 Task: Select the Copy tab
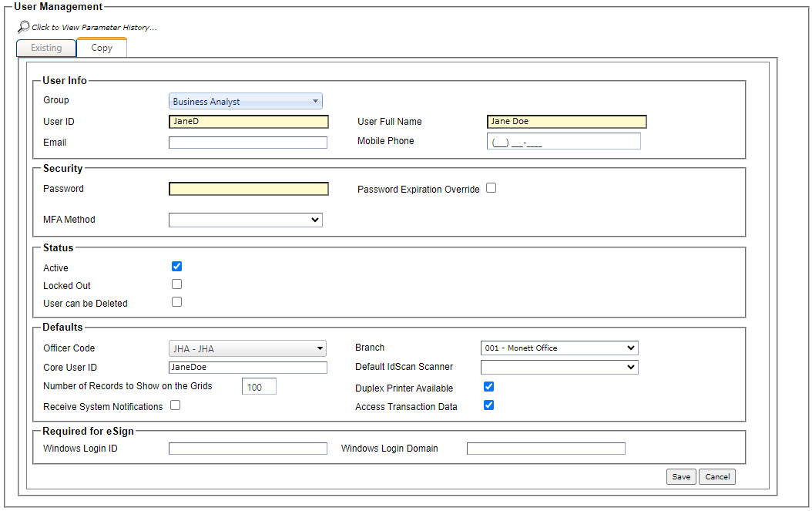tap(101, 47)
